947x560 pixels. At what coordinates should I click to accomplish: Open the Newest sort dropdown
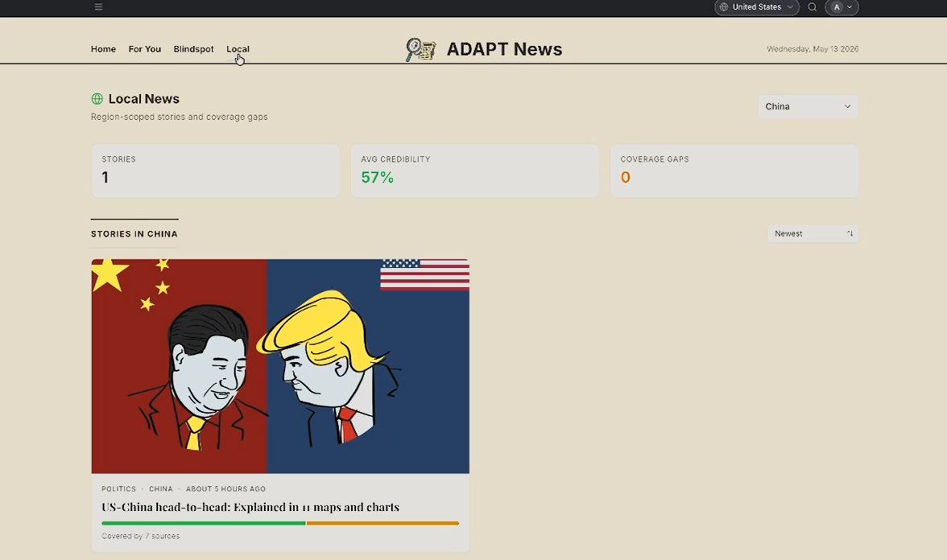[813, 233]
